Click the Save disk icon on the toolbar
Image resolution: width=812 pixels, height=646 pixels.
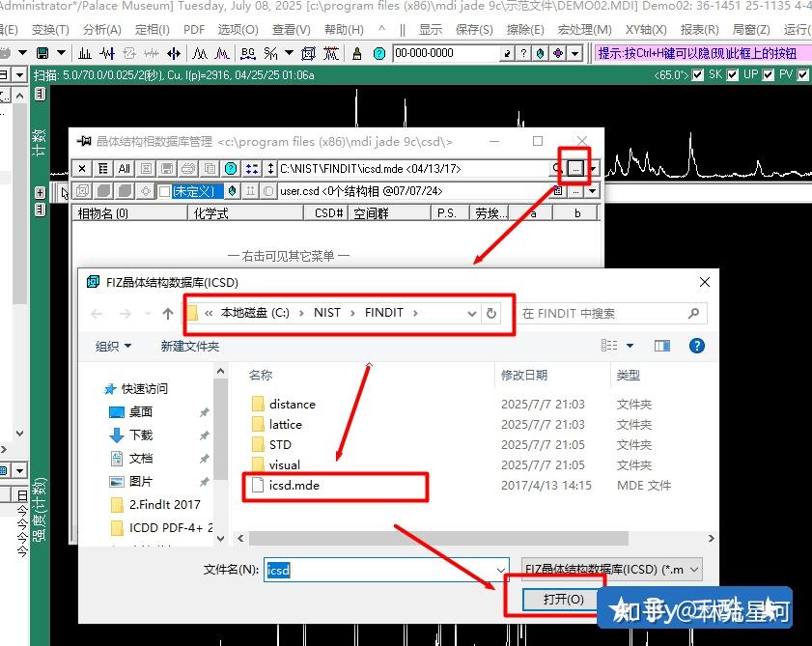click(x=42, y=53)
